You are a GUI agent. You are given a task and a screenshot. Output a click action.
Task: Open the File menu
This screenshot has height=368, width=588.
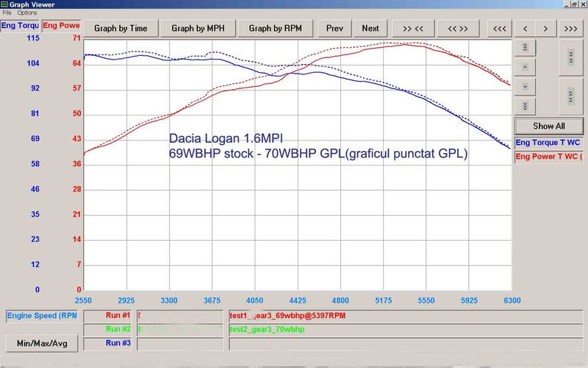[7, 13]
